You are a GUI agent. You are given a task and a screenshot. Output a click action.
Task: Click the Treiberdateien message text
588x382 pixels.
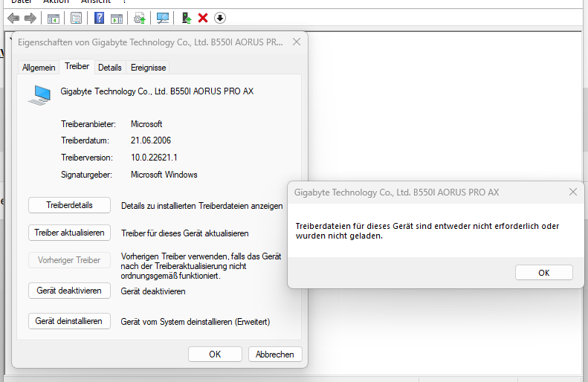(x=427, y=231)
